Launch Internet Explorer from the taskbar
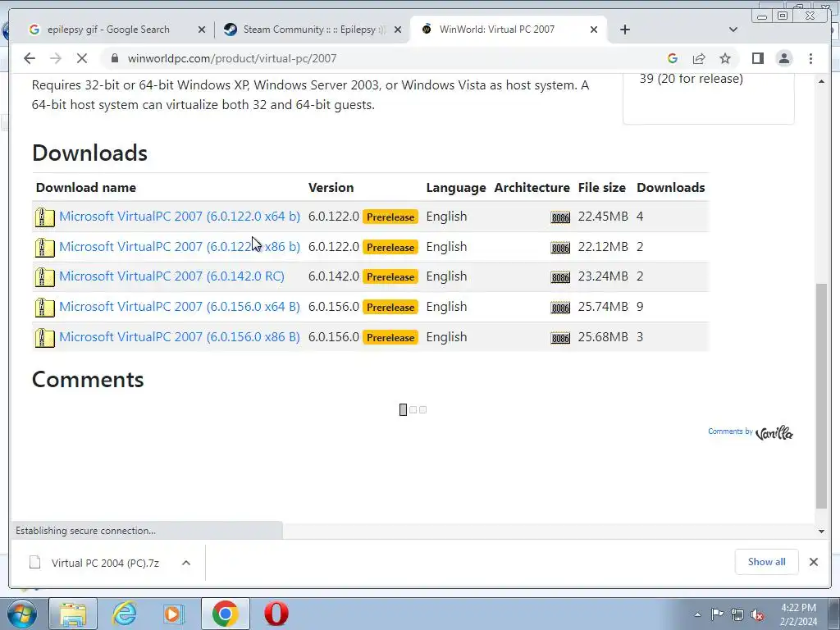Image resolution: width=840 pixels, height=630 pixels. pyautogui.click(x=124, y=614)
